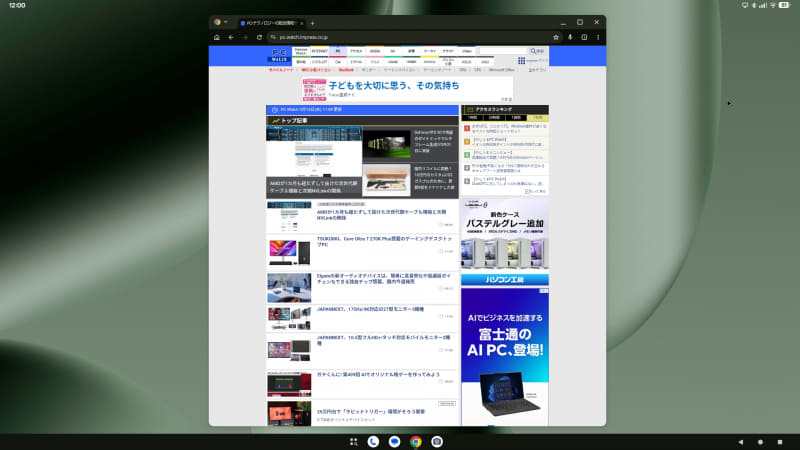Viewport: 800px width, 450px height.
Task: Activate the microphone voice search icon
Action: click(570, 37)
